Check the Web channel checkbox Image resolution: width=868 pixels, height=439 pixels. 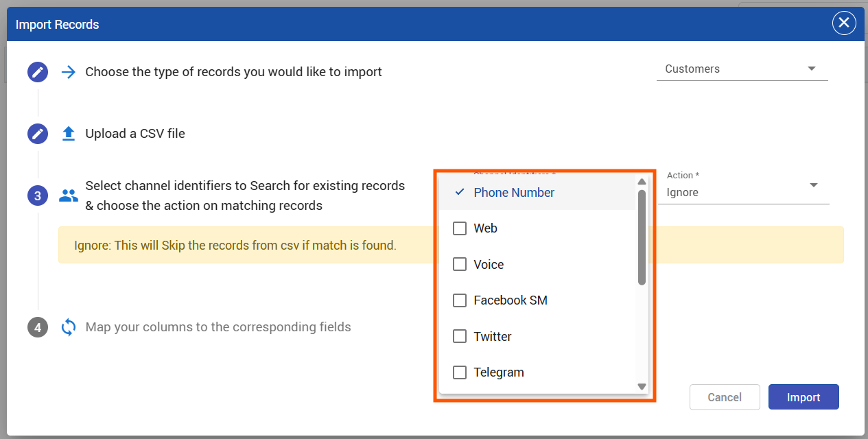point(460,228)
